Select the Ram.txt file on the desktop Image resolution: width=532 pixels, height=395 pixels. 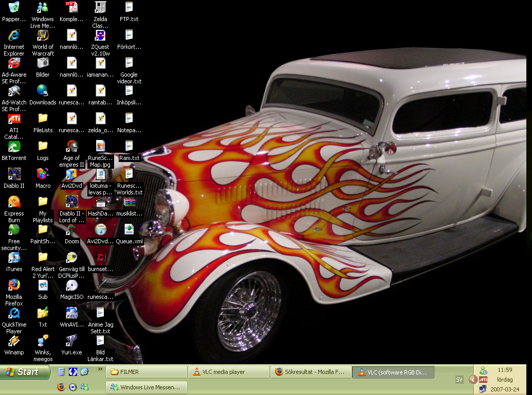[x=129, y=147]
